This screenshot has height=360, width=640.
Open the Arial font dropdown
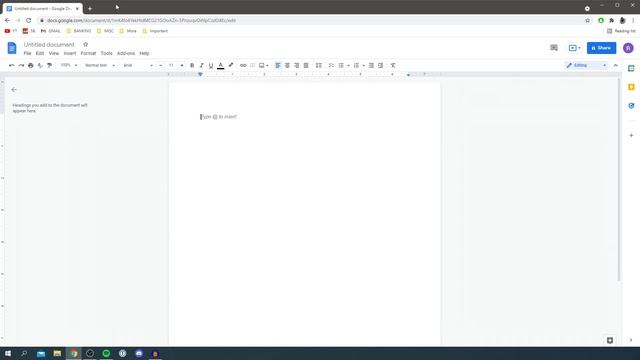(x=138, y=65)
